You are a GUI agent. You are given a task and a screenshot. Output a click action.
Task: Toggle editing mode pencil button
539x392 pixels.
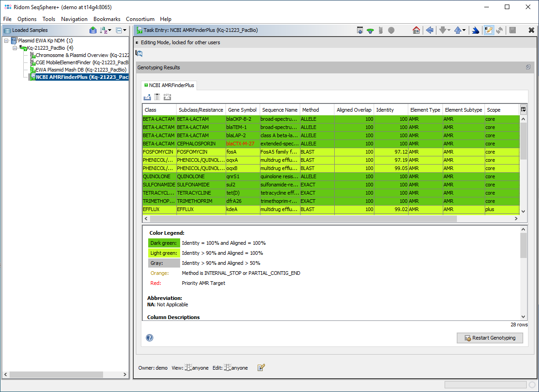[x=489, y=30]
